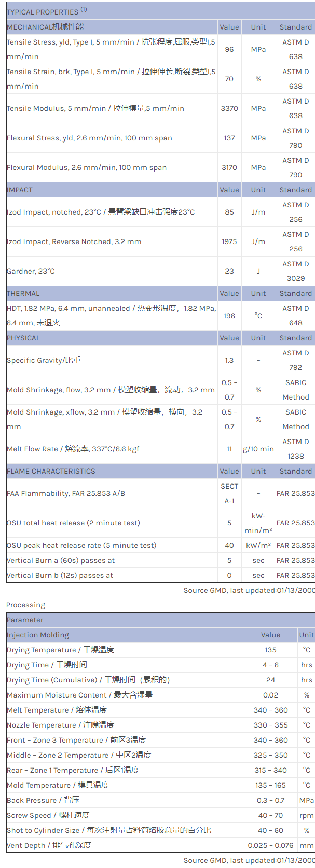This screenshot has height=868, width=315.
Task: Click the Injection Molding header cell
Action: 38,635
